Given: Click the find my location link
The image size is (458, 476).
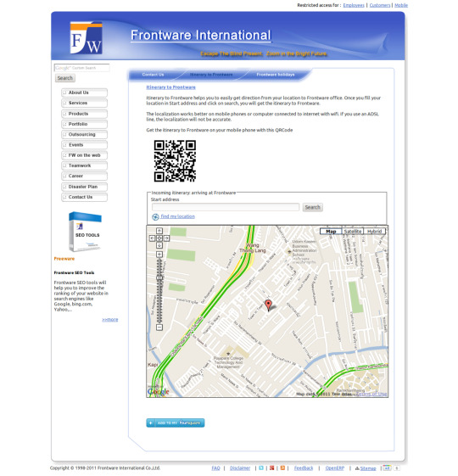Looking at the screenshot, I should pos(178,216).
